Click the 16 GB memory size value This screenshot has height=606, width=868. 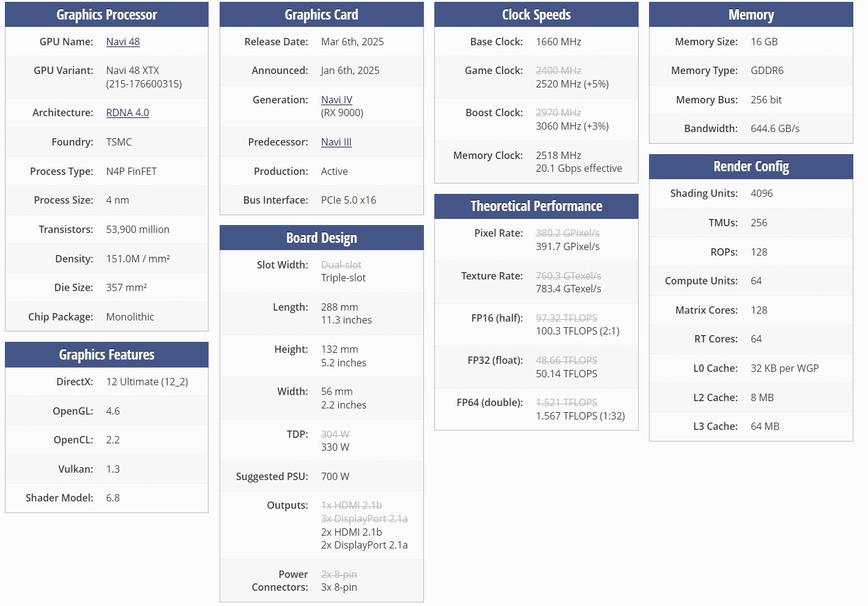pos(764,42)
